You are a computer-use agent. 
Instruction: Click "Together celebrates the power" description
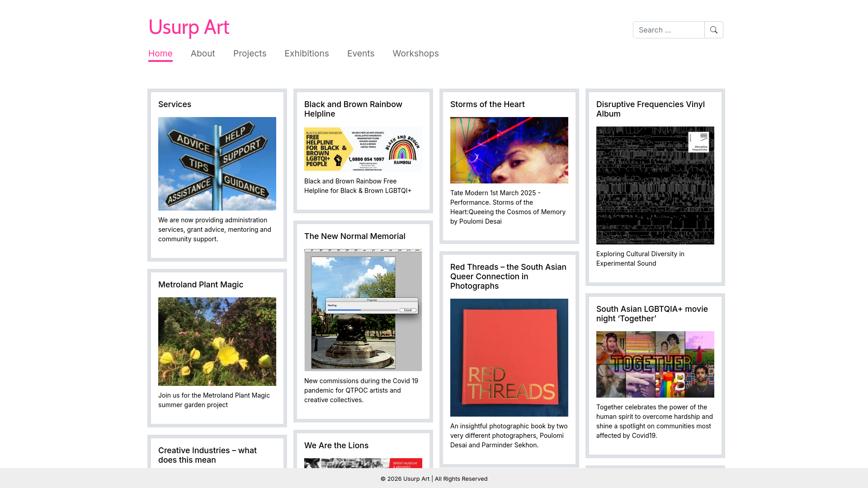click(655, 421)
